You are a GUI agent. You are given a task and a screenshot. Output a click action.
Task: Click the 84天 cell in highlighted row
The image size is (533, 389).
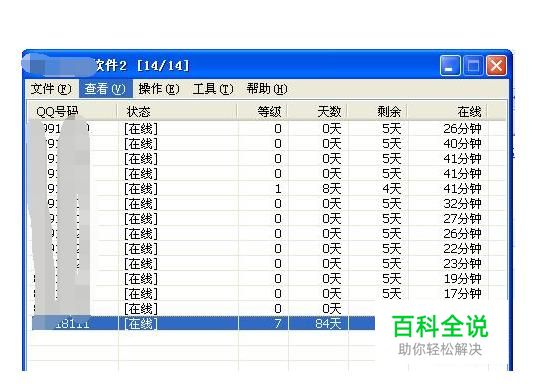tap(328, 323)
